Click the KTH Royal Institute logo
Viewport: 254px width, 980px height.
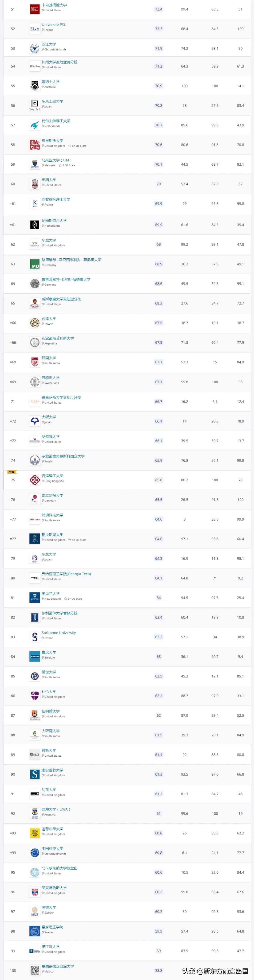[x=35, y=931]
